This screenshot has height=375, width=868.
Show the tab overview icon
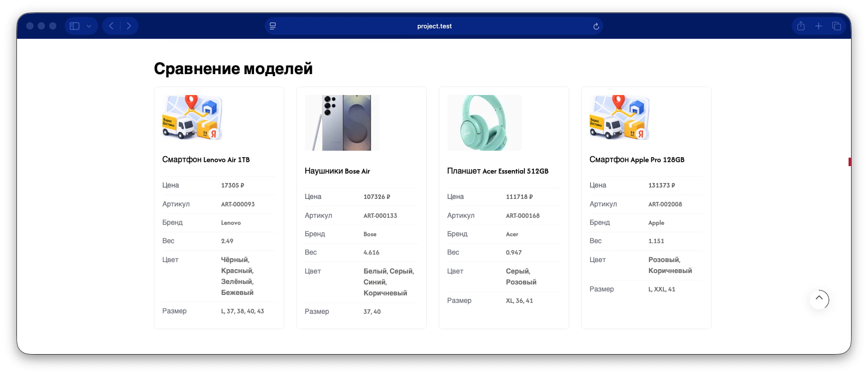pyautogui.click(x=837, y=26)
